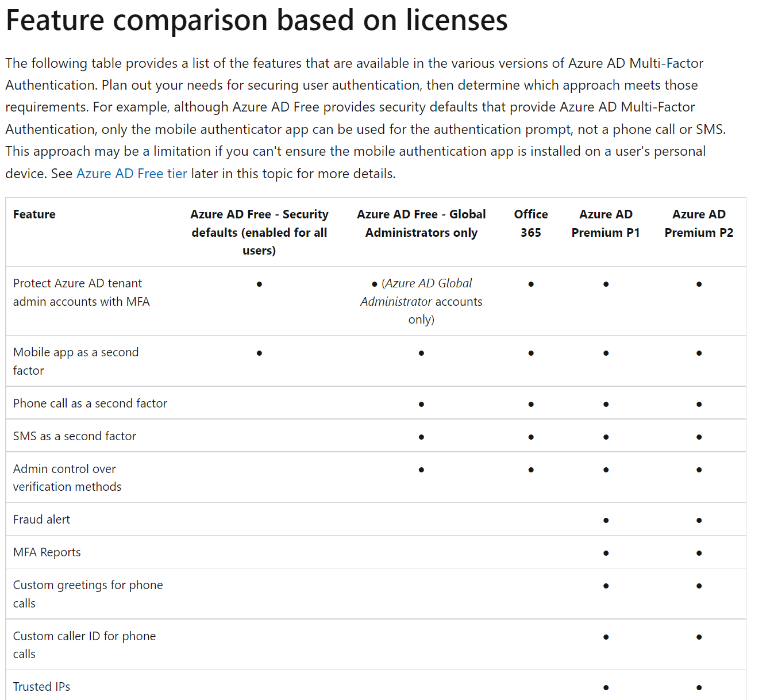The image size is (774, 700).
Task: Click the 'Trusted IPs' row label
Action: [41, 687]
